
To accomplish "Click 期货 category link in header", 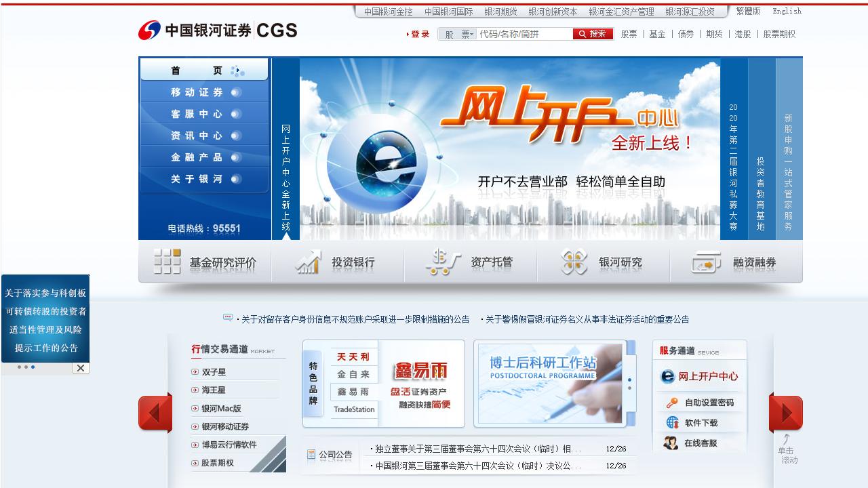I will click(x=714, y=34).
